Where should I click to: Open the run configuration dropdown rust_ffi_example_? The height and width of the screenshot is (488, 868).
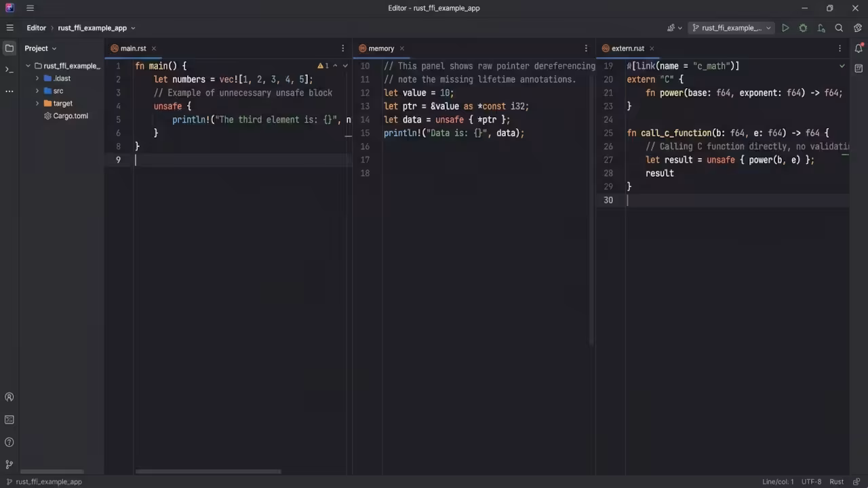(x=731, y=28)
